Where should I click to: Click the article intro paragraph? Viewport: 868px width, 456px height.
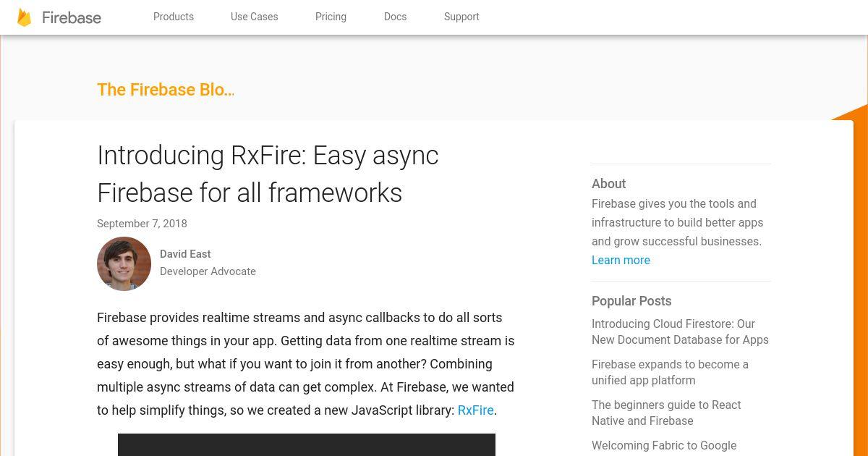coord(306,364)
